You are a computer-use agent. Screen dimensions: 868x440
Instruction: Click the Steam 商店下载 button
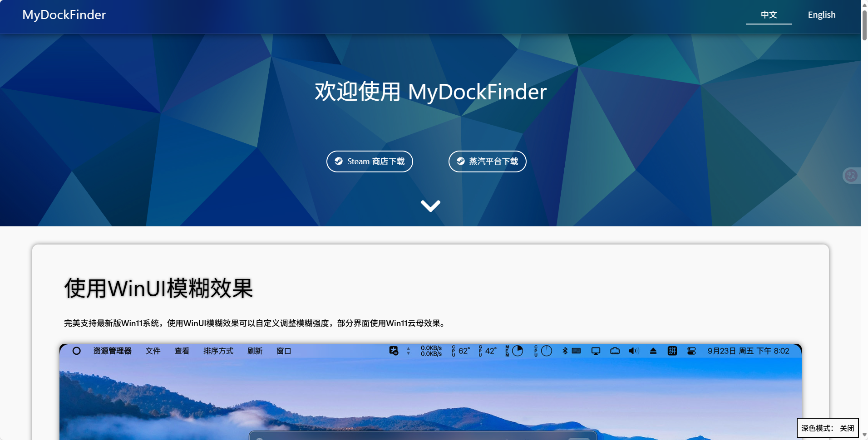tap(370, 161)
